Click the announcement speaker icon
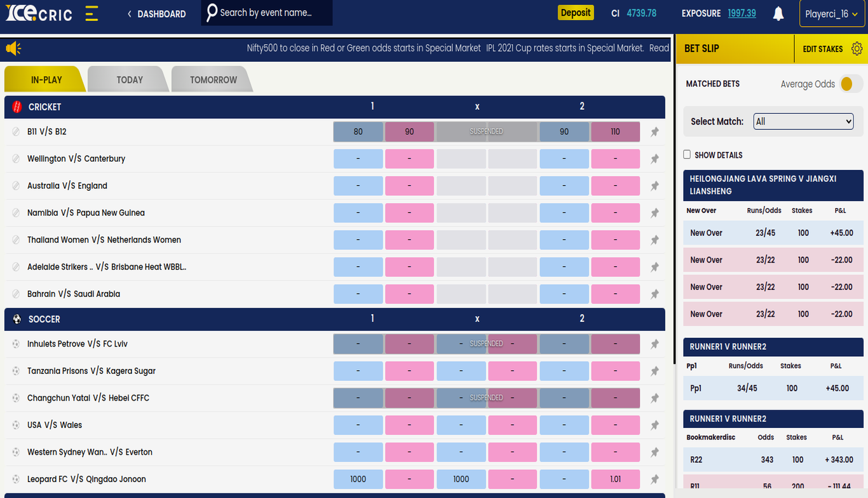This screenshot has width=868, height=498. [x=13, y=48]
